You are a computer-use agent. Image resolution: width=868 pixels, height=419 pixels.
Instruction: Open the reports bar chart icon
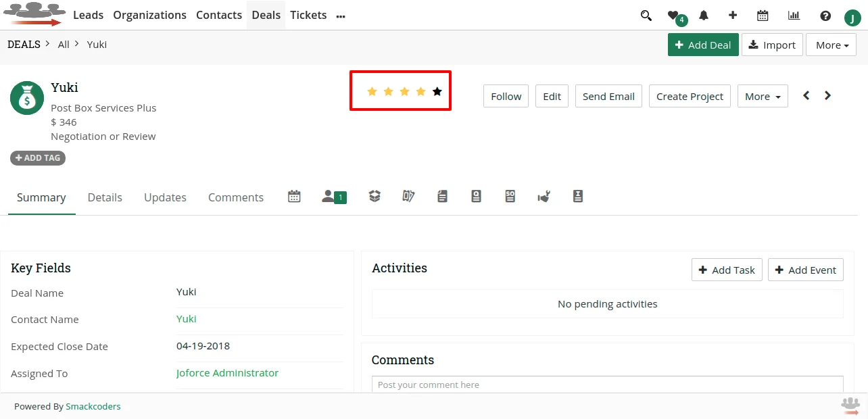click(794, 15)
